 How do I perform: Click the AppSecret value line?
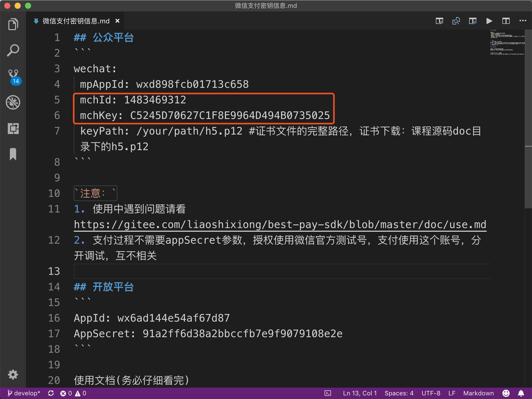pos(208,334)
